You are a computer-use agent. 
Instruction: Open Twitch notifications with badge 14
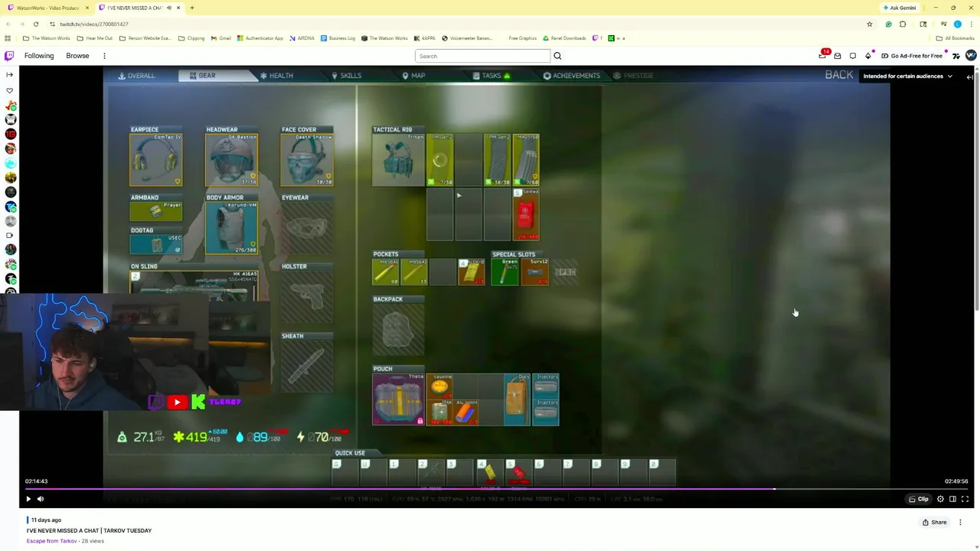823,55
